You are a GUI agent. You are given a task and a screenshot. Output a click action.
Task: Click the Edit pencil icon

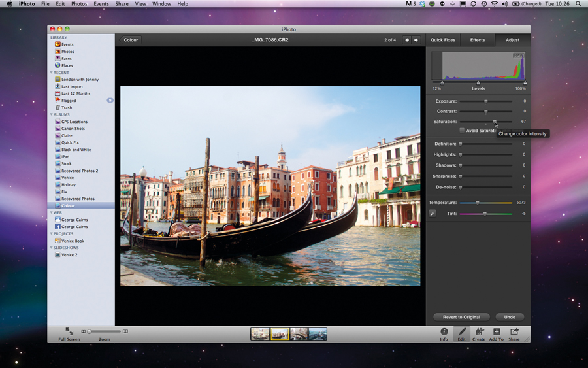click(462, 332)
